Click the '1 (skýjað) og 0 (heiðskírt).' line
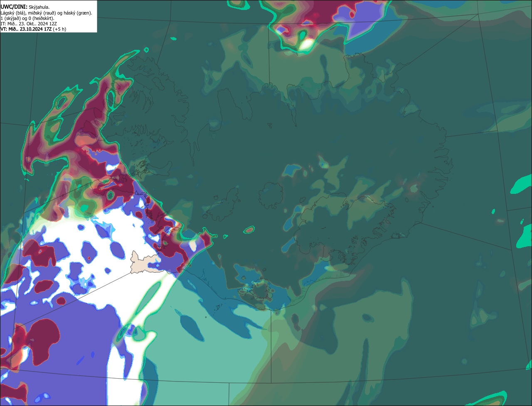This screenshot has width=532, height=406. [x=27, y=18]
